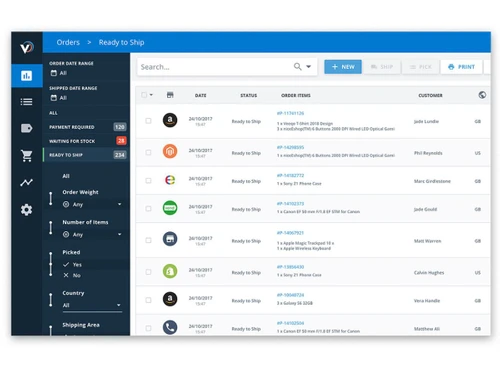Click the globe country column header icon
This screenshot has height=375, width=500.
click(482, 95)
